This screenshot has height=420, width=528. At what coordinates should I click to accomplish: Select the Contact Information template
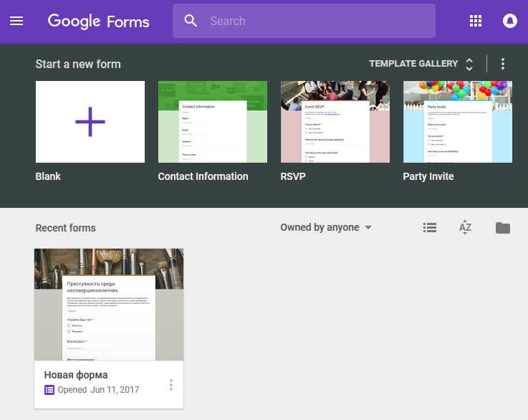click(213, 122)
